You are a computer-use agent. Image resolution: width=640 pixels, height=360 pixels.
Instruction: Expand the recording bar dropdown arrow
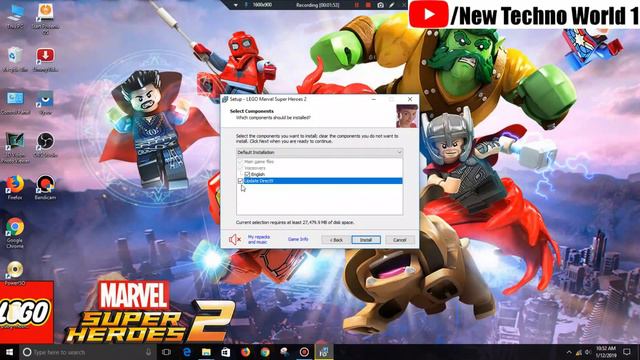click(236, 5)
